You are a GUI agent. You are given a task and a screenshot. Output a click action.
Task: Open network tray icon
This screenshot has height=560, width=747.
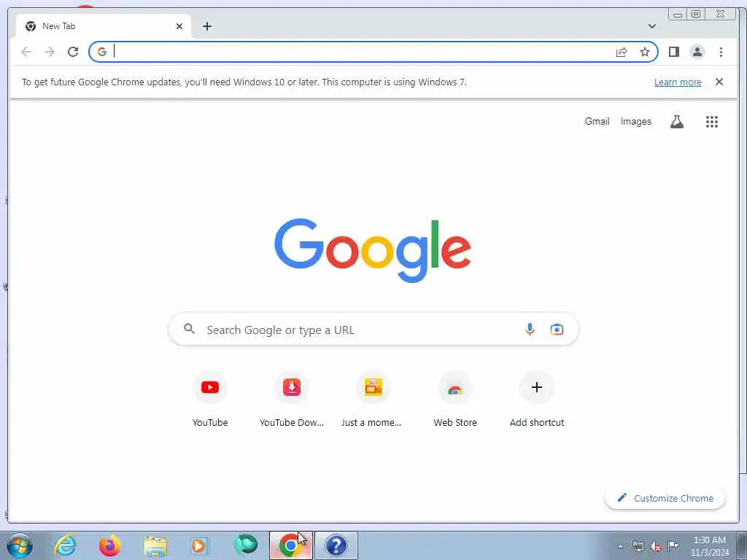(638, 546)
